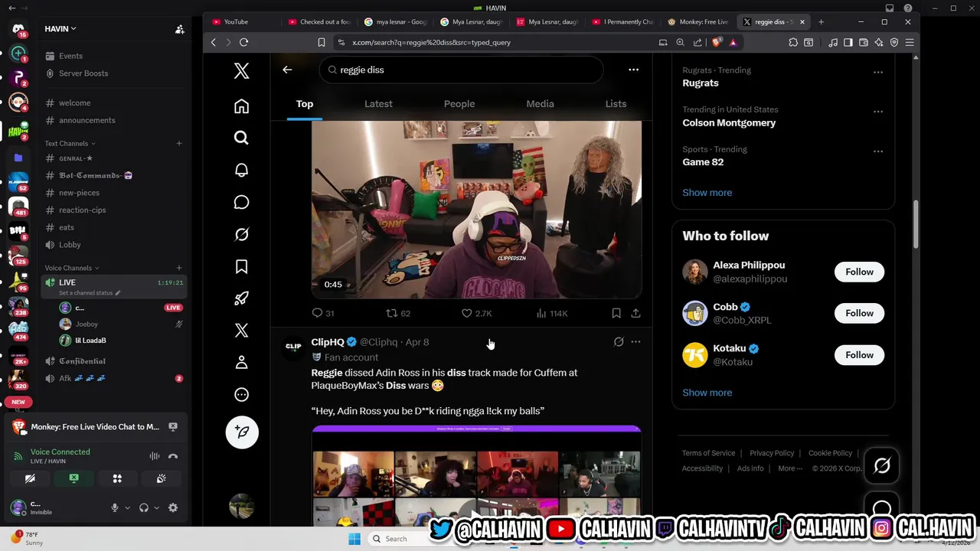The width and height of the screenshot is (980, 551).
Task: Click Grok explain icon on ClipHQ post
Action: coord(619,342)
